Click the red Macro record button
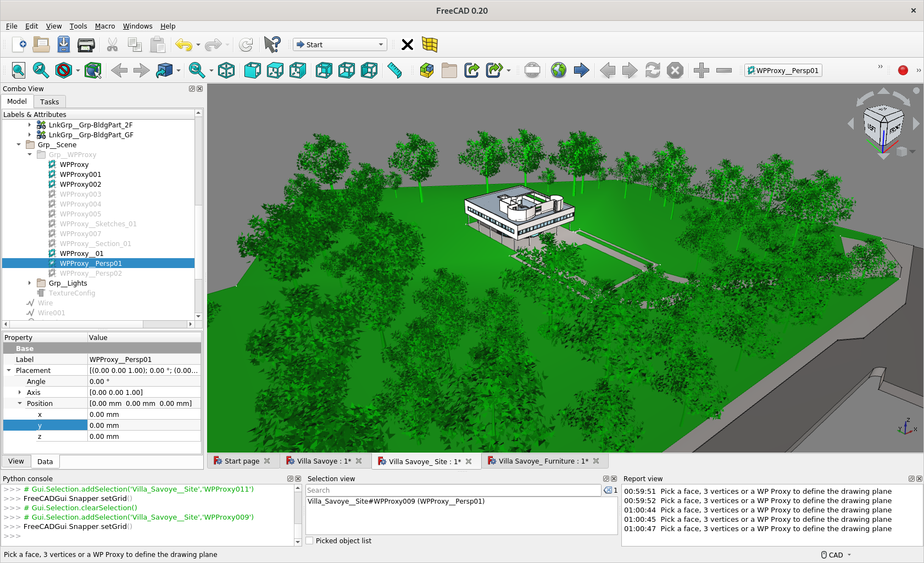The height and width of the screenshot is (563, 924). point(903,70)
